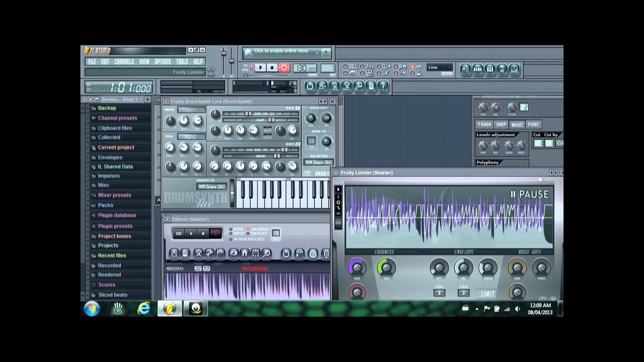Expand the Plugin database browser folder
This screenshot has width=644, height=362.
pyautogui.click(x=117, y=215)
